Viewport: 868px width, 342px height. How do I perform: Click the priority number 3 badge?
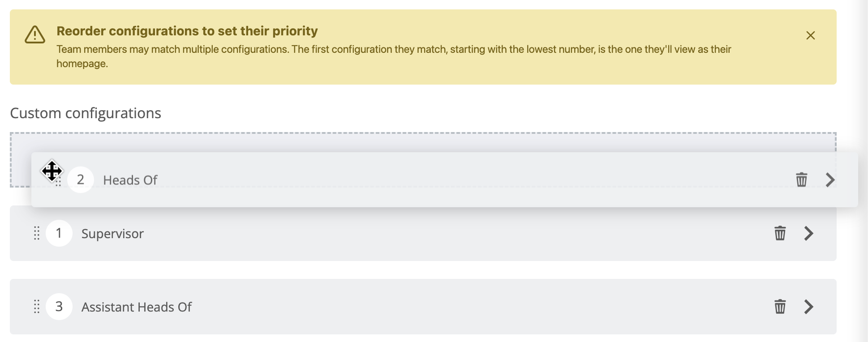click(x=59, y=307)
